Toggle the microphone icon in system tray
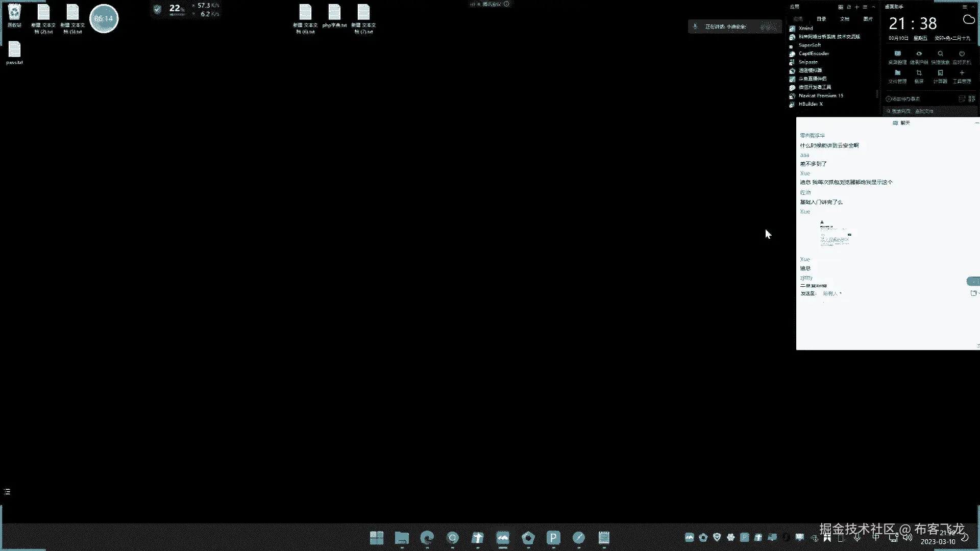Image resolution: width=980 pixels, height=551 pixels. pos(857,537)
